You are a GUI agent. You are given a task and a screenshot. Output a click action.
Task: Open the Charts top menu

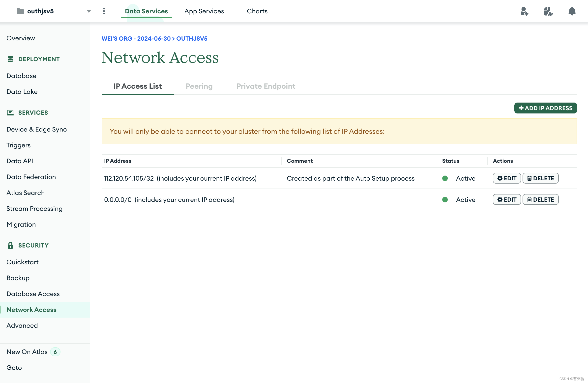click(257, 11)
